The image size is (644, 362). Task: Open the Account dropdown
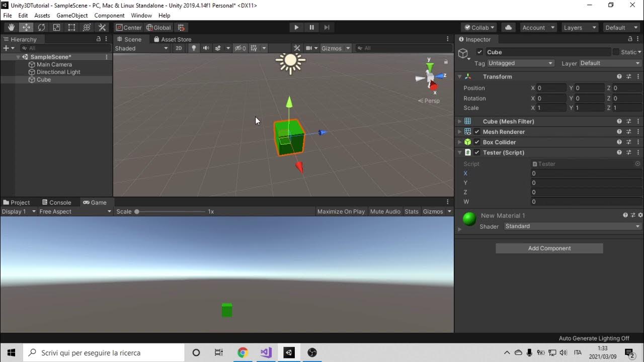point(538,28)
